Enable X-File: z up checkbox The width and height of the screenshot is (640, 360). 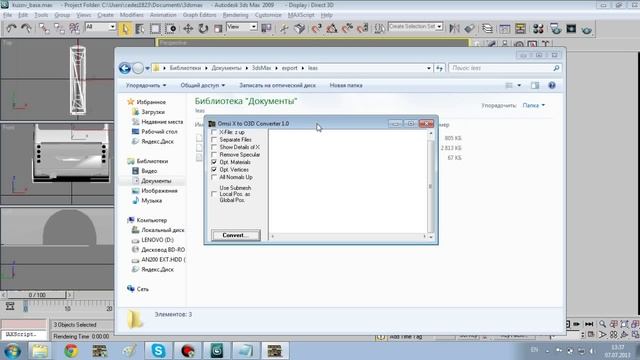(214, 132)
